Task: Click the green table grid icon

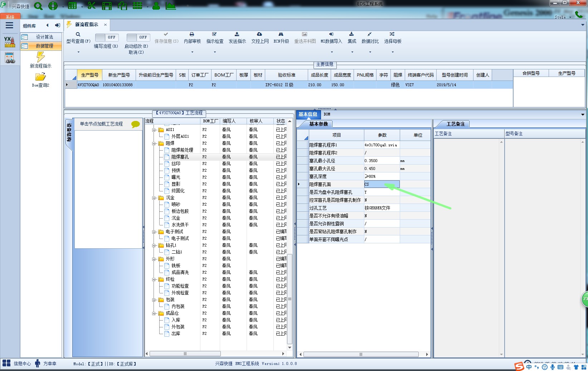Action: tap(72, 6)
